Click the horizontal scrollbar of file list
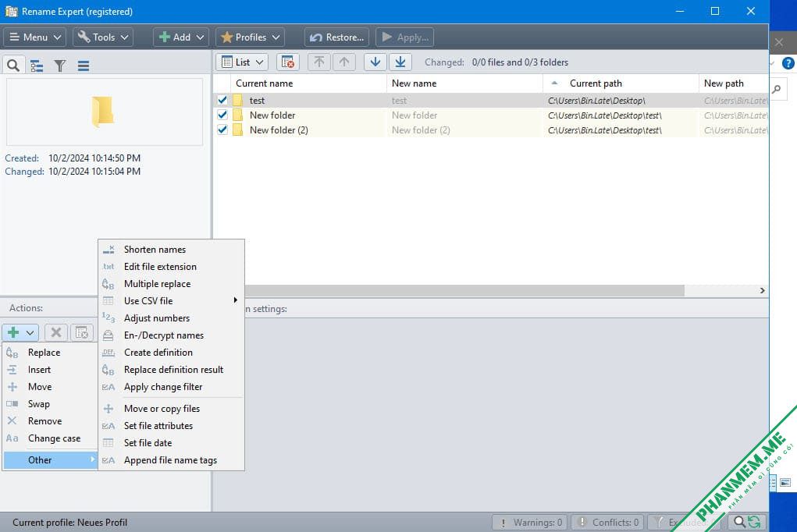Viewport: 797px width, 532px height. (x=464, y=291)
